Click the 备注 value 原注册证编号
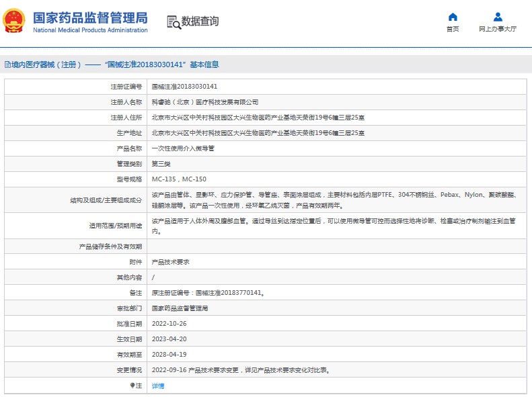The image size is (532, 397). pyautogui.click(x=208, y=293)
